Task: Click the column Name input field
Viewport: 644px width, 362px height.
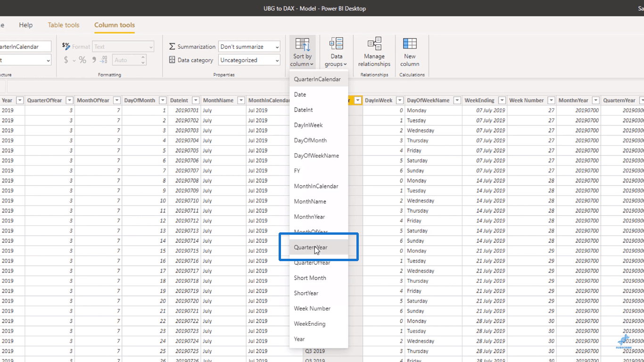Action: (25, 47)
